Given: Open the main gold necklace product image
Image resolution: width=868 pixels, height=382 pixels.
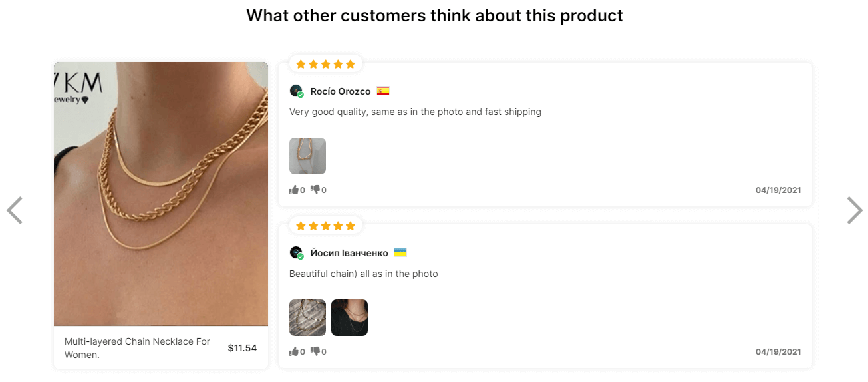Looking at the screenshot, I should [161, 194].
